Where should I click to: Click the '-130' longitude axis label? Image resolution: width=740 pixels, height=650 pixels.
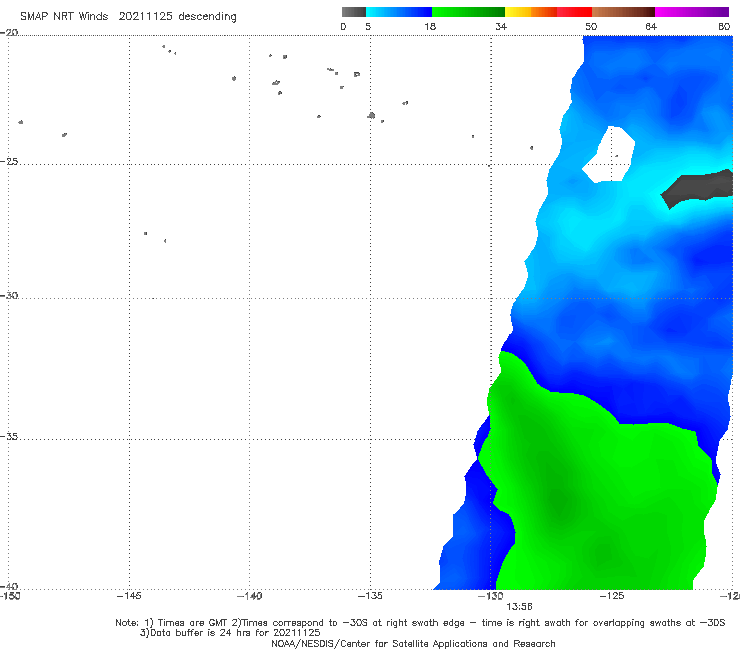(x=491, y=596)
